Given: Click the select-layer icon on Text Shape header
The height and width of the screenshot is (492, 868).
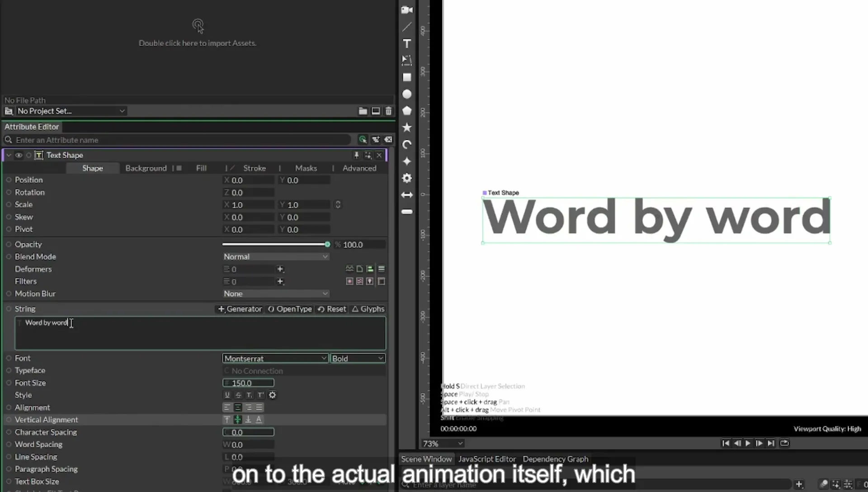Looking at the screenshot, I should (368, 155).
